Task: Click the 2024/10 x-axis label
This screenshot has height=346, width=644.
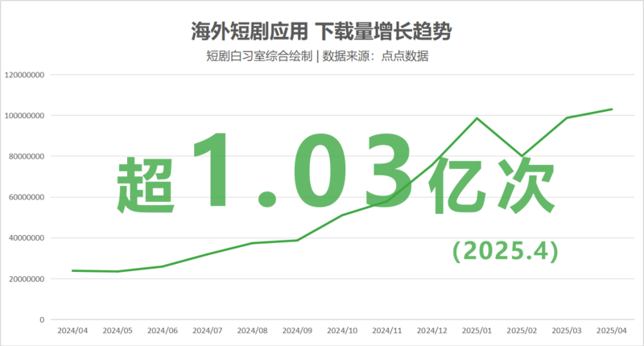Action: click(x=342, y=330)
